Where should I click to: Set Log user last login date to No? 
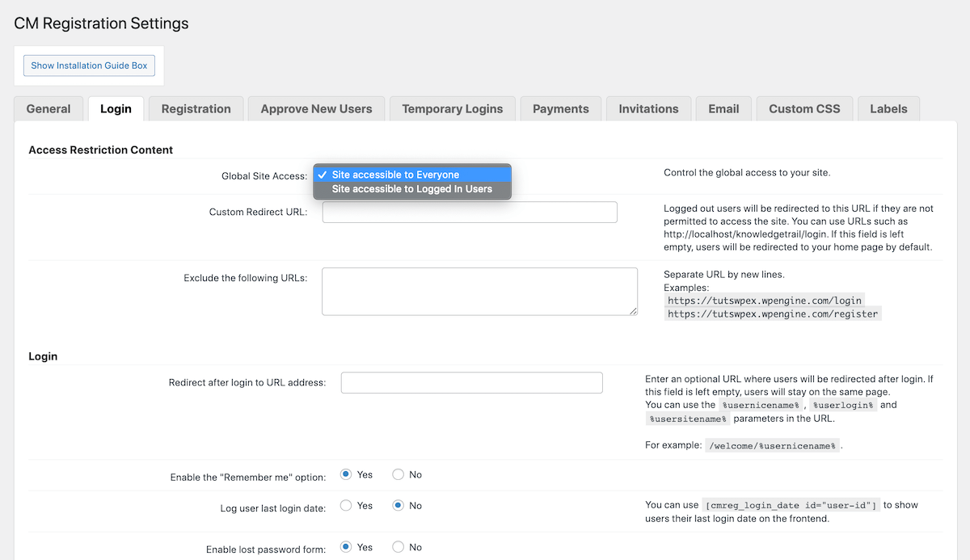398,506
